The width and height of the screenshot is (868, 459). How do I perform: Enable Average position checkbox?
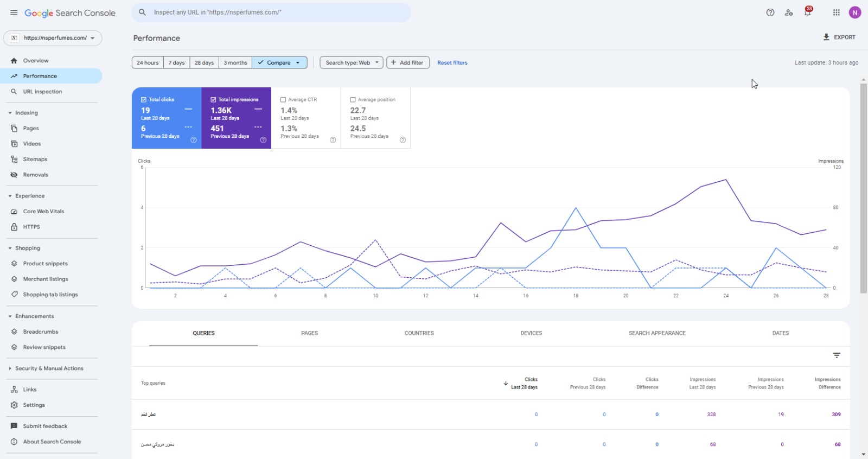[353, 100]
